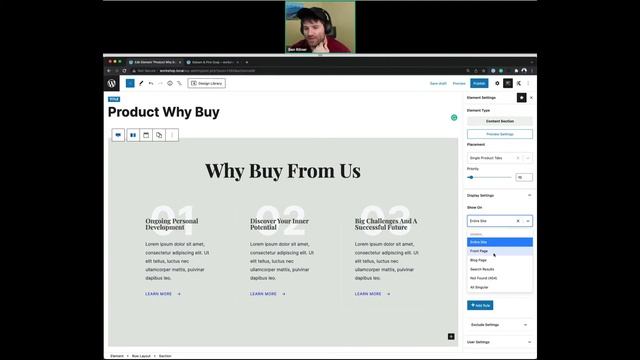Choose Front Page option
This screenshot has height=360, width=640.
[500, 251]
